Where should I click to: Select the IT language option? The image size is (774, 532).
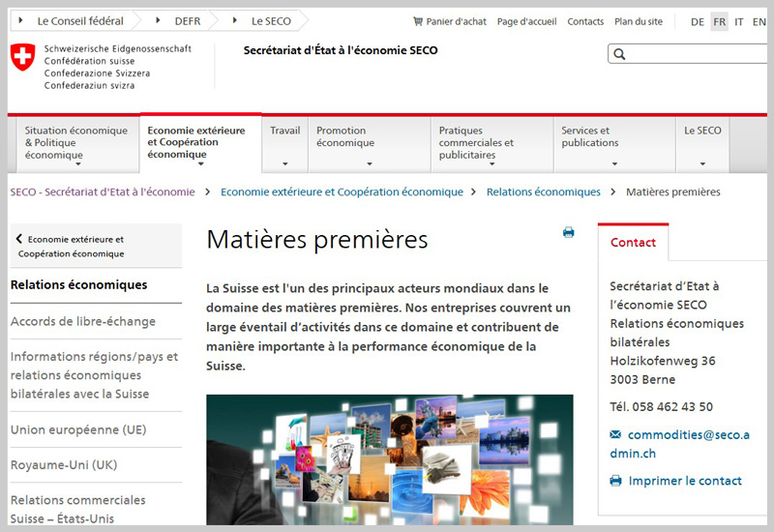(739, 21)
